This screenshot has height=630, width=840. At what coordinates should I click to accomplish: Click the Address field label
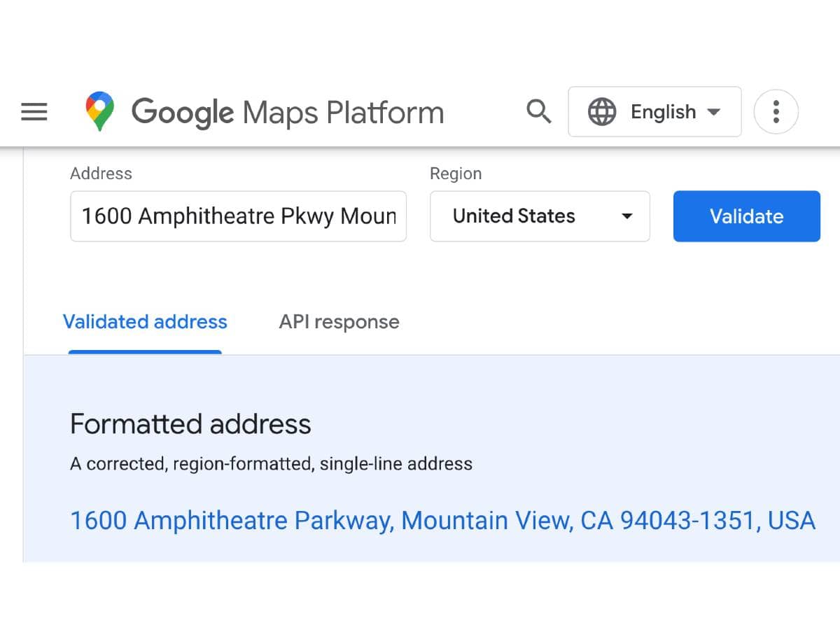[101, 174]
